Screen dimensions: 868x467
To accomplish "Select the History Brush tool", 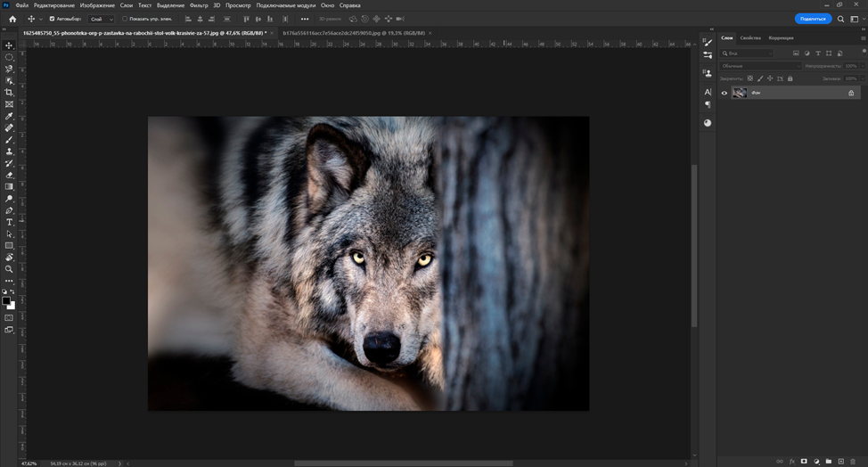I will tap(9, 163).
